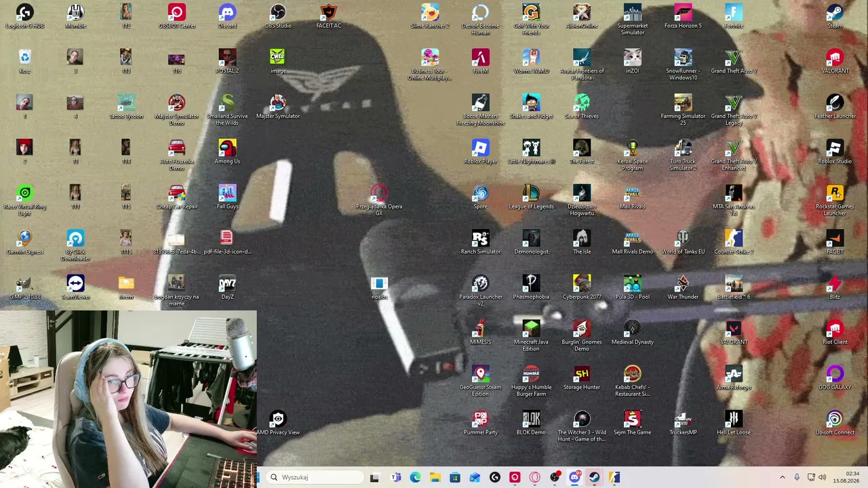The height and width of the screenshot is (488, 868).
Task: Select the POSTAL 2 desktop icon
Action: pos(227,62)
